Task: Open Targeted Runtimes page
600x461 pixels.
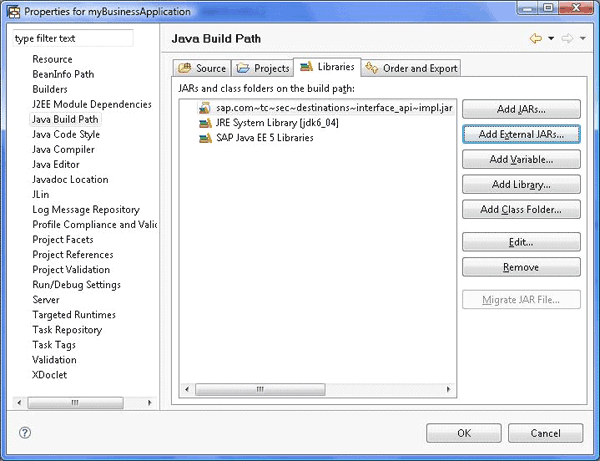Action: tap(74, 314)
